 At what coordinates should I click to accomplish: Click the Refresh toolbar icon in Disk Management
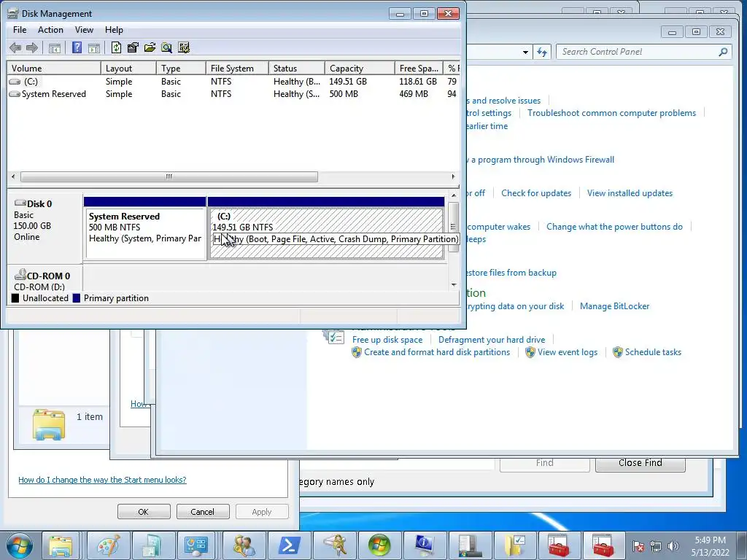point(116,47)
